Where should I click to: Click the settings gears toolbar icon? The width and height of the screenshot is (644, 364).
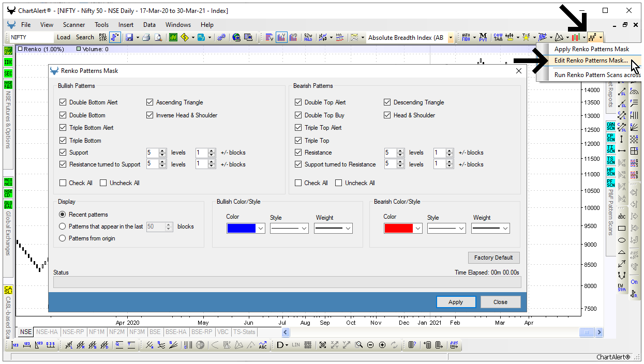pyautogui.click(x=221, y=37)
